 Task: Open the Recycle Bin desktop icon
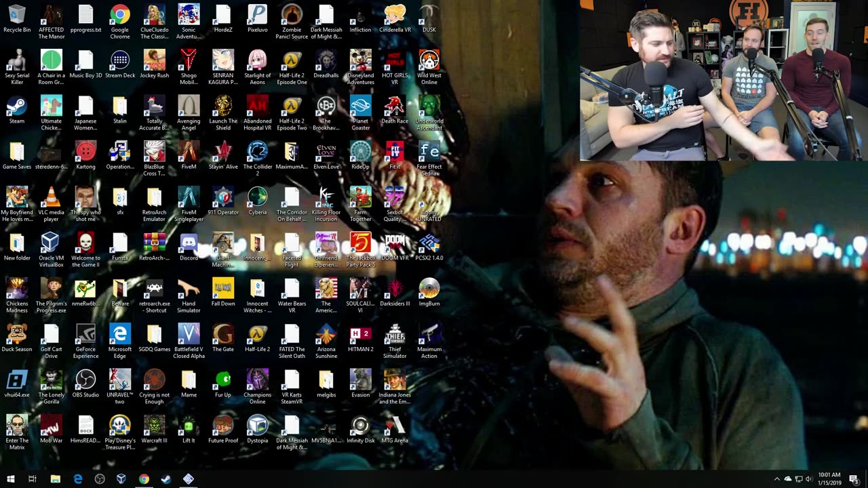pos(17,19)
